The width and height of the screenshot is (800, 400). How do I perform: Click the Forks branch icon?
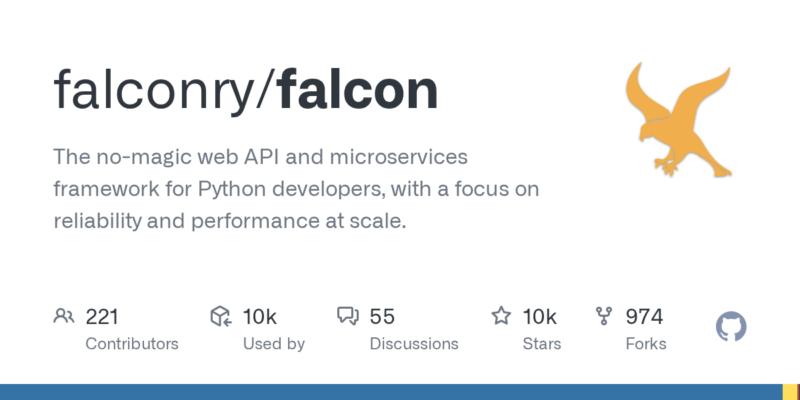click(604, 317)
